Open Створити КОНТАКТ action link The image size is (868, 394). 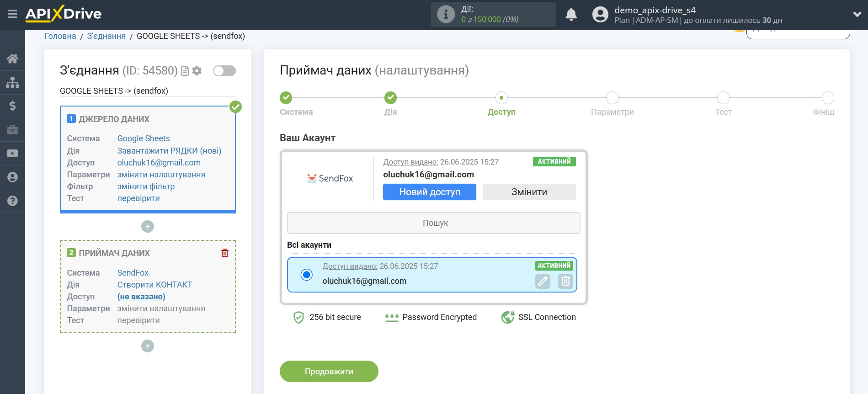click(x=155, y=285)
